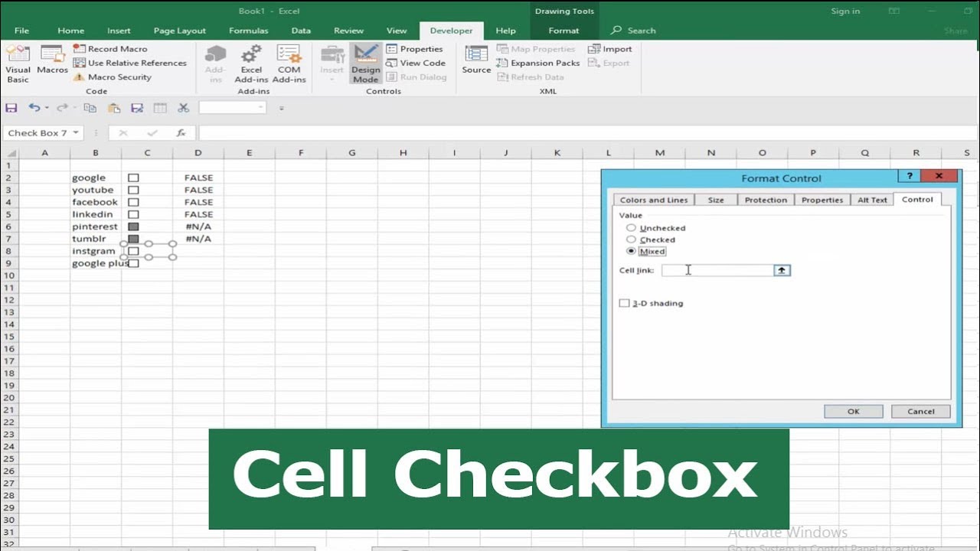Click the table icon in quick access toolbar
This screenshot has height=551, width=980.
[x=160, y=108]
